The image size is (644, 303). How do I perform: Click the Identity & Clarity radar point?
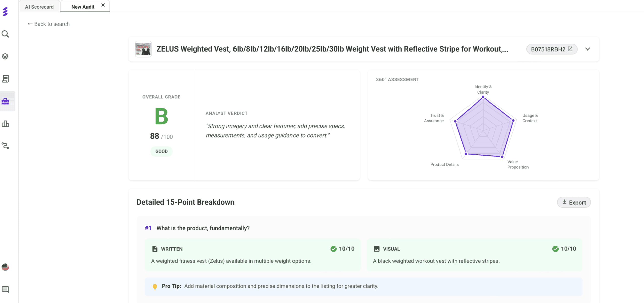(483, 97)
